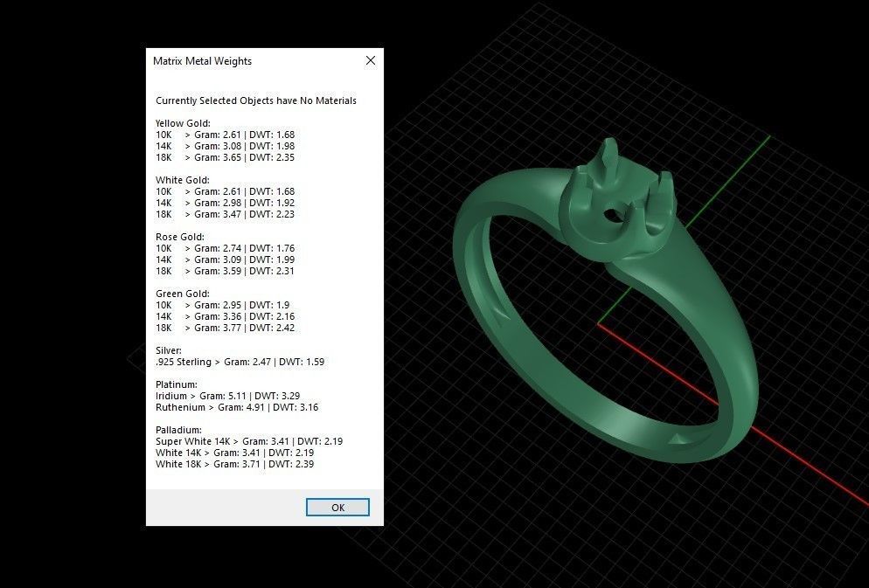
Task: Select Rose Gold 14K line Gram: 3.09
Action: click(225, 259)
